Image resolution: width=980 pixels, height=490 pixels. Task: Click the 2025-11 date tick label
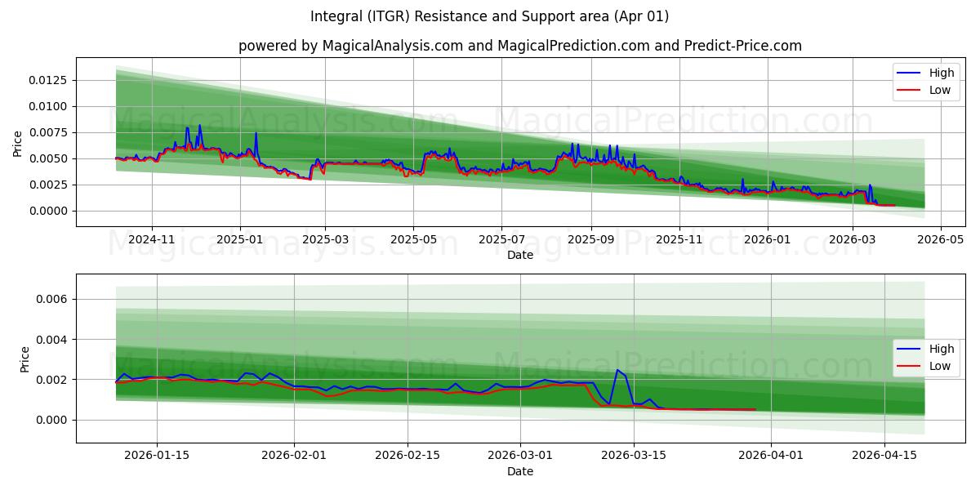pyautogui.click(x=679, y=239)
